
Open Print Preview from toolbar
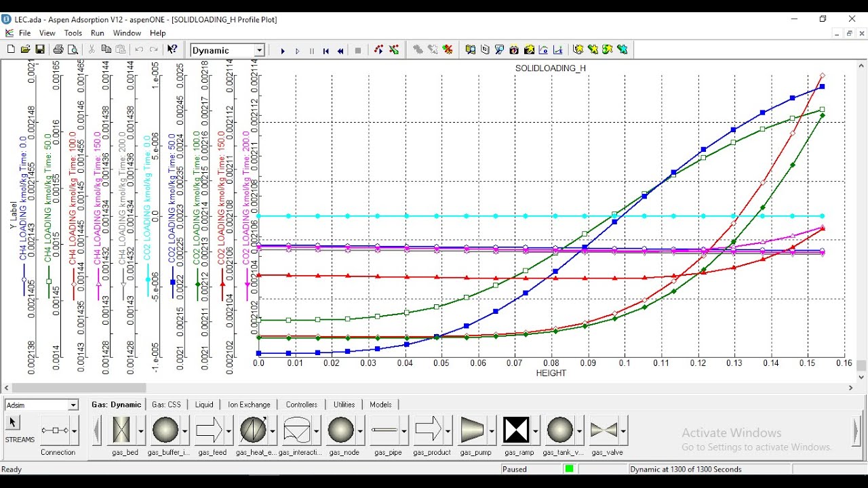[x=73, y=49]
